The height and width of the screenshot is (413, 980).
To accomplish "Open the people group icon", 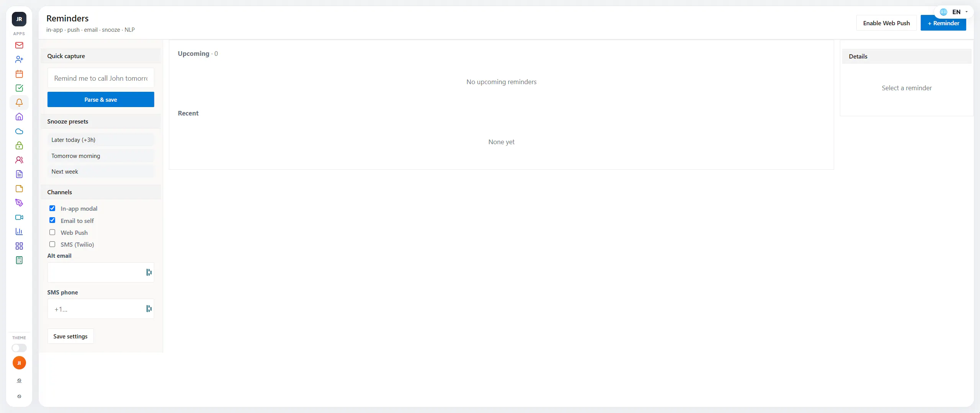I will click(x=19, y=160).
